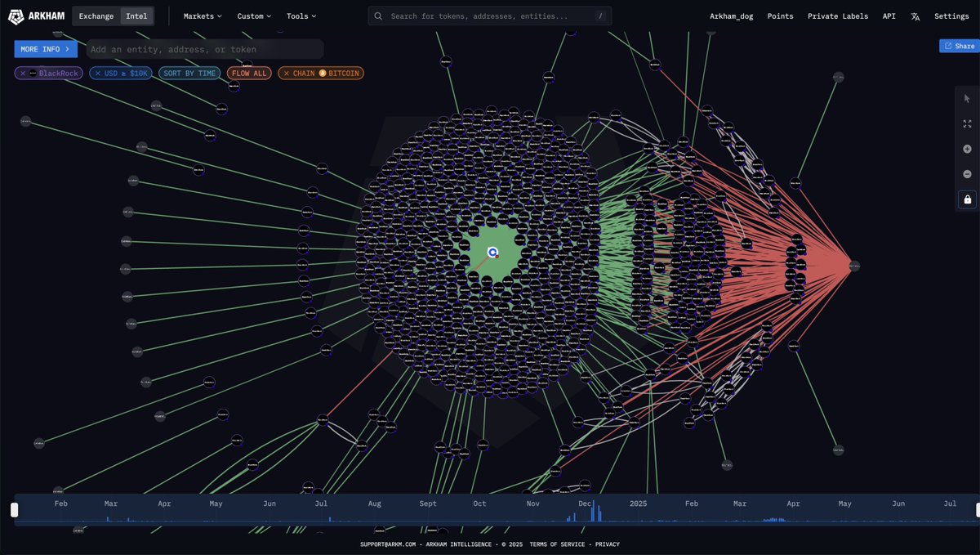This screenshot has width=980, height=555.
Task: Click the July activity bar on timeline
Action: point(329,519)
